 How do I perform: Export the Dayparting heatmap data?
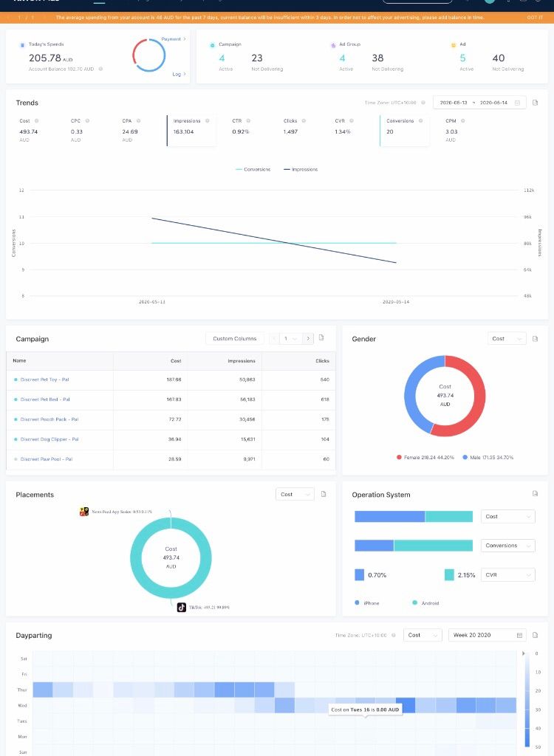coord(535,635)
